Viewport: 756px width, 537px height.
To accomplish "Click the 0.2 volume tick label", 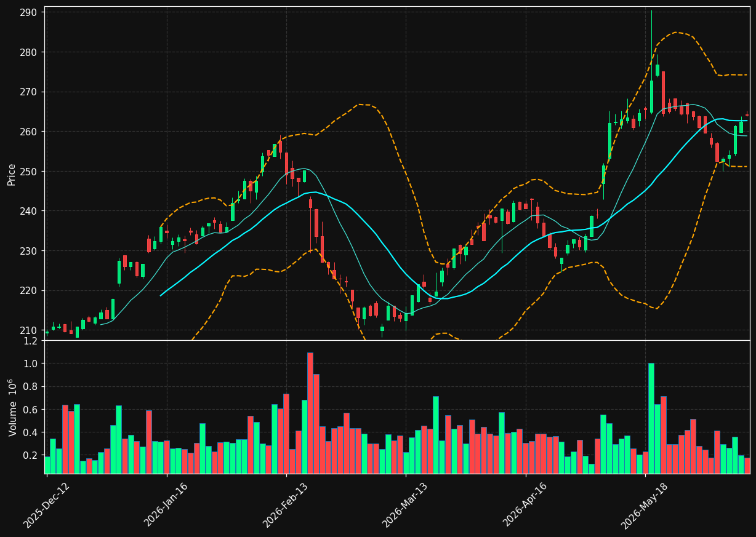I will (x=30, y=456).
